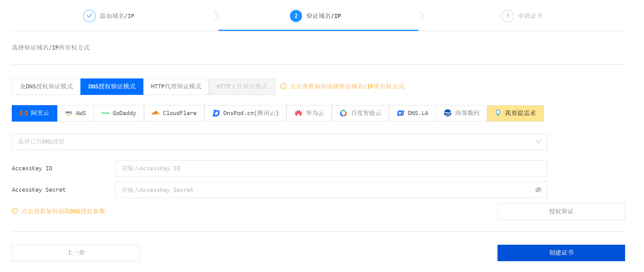Toggle AccessKey Secret visibility eye icon

538,190
